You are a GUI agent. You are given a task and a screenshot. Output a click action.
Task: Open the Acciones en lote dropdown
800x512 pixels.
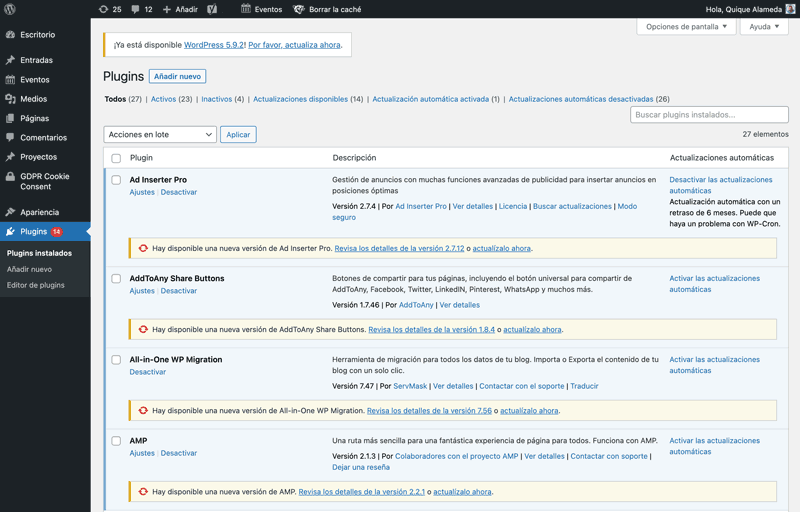(160, 135)
